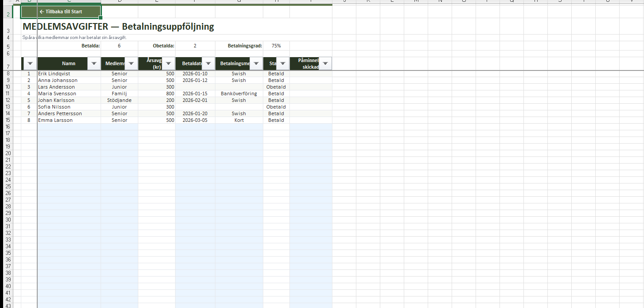
Task: Click the Betalningsgrad value 75%
Action: (x=276, y=46)
